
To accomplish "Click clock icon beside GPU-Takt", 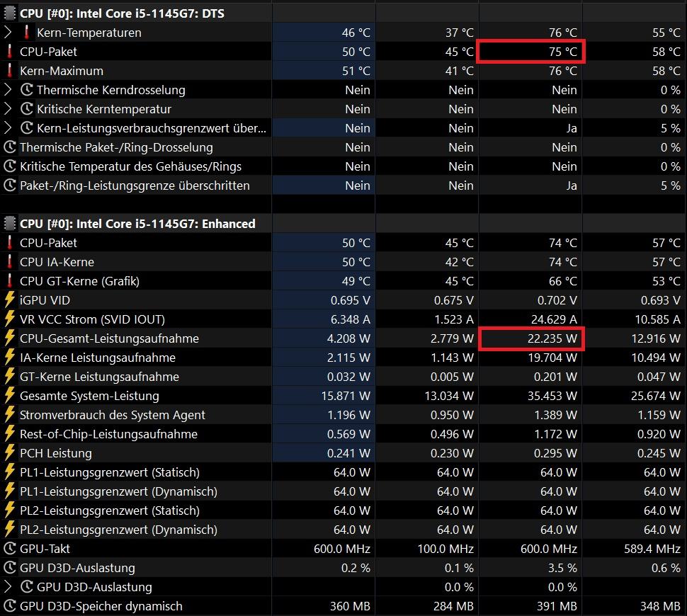I will (10, 549).
